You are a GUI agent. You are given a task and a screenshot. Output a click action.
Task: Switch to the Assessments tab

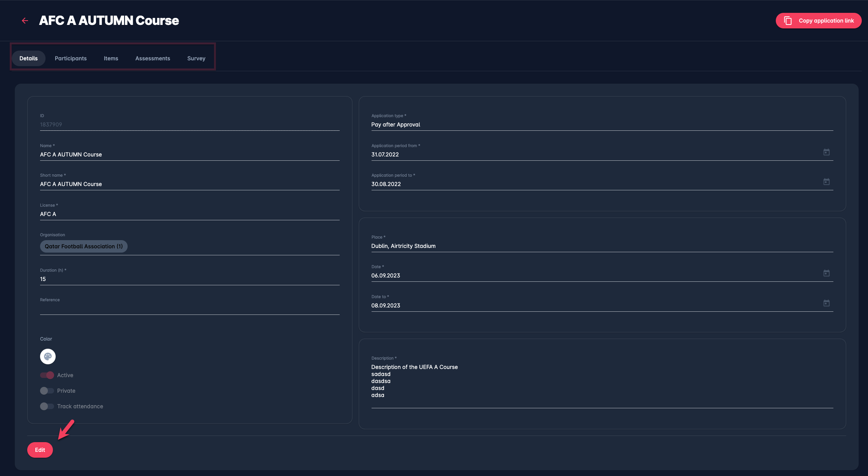tap(153, 58)
